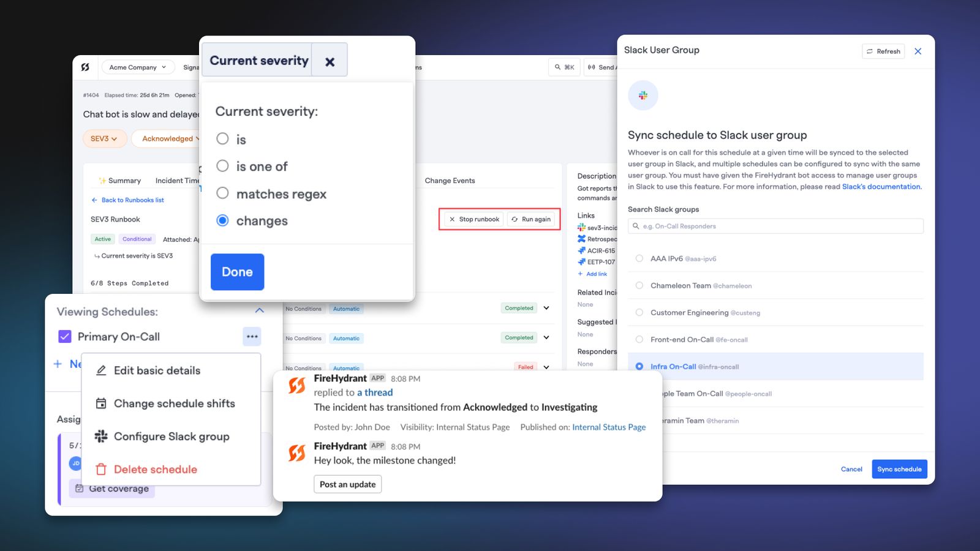Screen dimensions: 980x551
Task: Click the Sync schedule button
Action: (x=899, y=469)
